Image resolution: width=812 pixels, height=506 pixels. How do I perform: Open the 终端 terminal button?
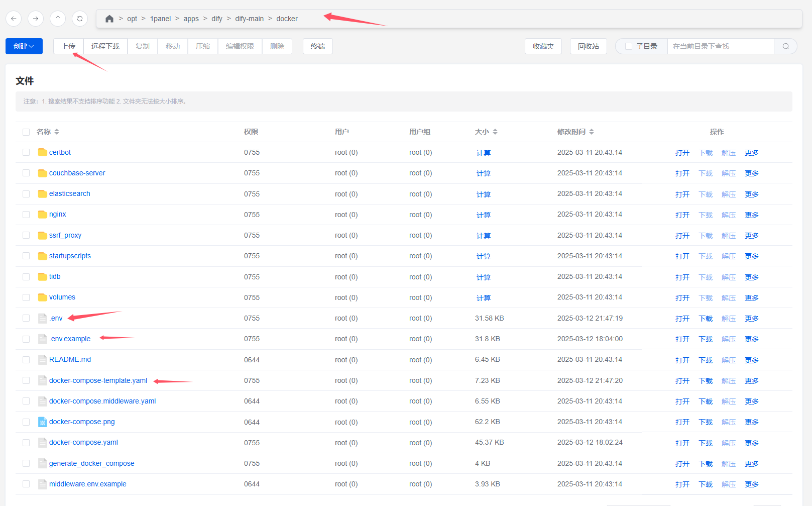[317, 46]
